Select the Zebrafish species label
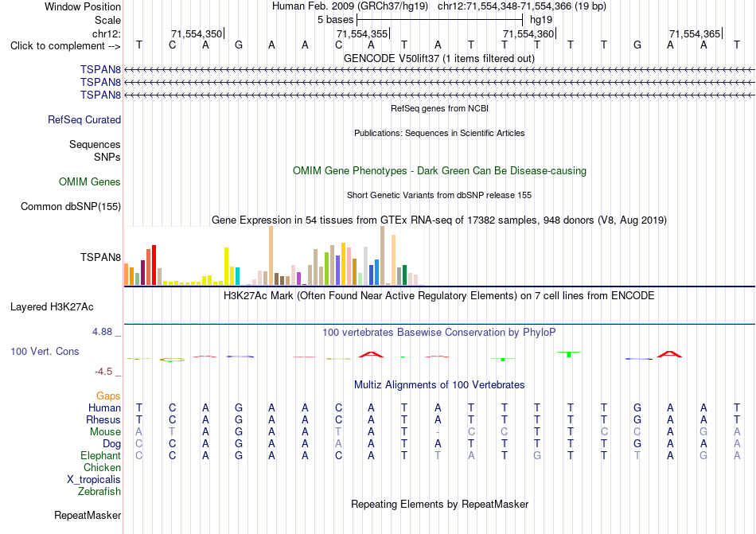The image size is (756, 534). pos(99,492)
